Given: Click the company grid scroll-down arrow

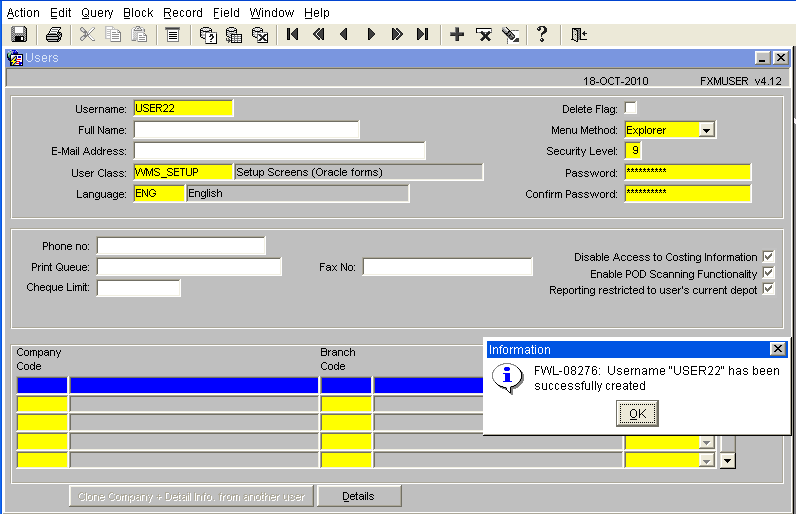Looking at the screenshot, I should (x=727, y=461).
